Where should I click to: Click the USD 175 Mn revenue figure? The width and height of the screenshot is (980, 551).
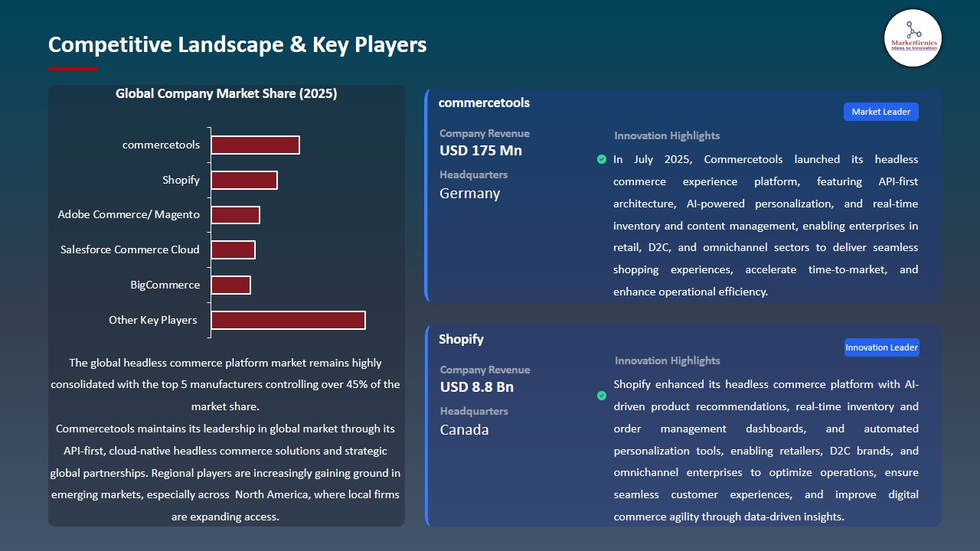click(480, 150)
